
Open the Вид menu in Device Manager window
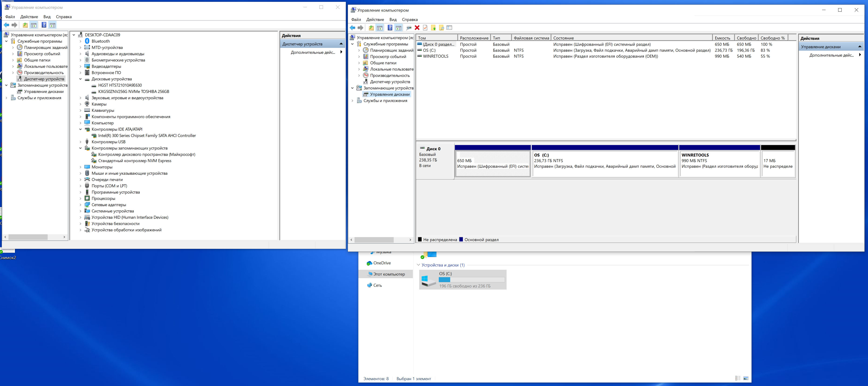pyautogui.click(x=47, y=17)
